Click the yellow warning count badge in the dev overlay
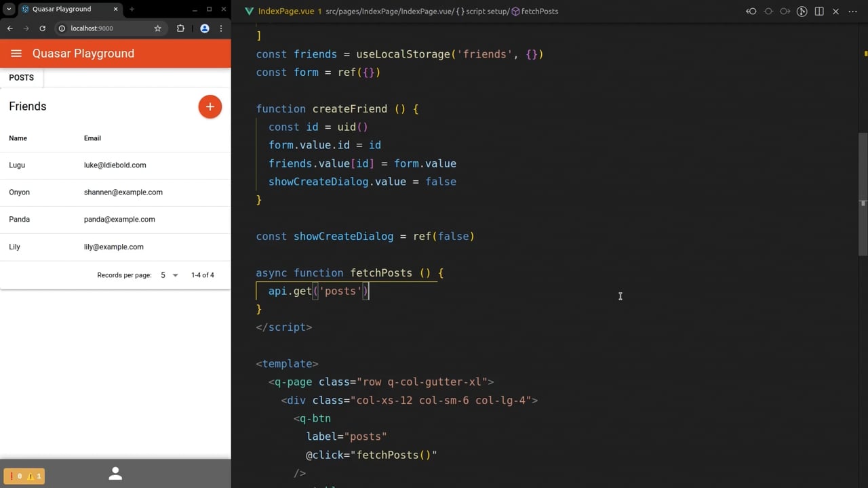868x488 pixels. [x=35, y=476]
